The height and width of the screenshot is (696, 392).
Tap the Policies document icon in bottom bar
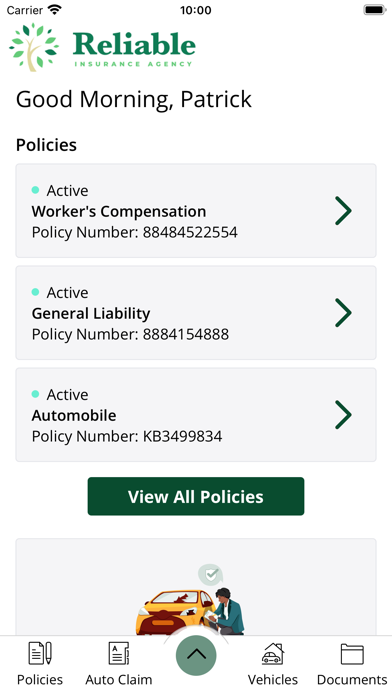click(x=40, y=653)
